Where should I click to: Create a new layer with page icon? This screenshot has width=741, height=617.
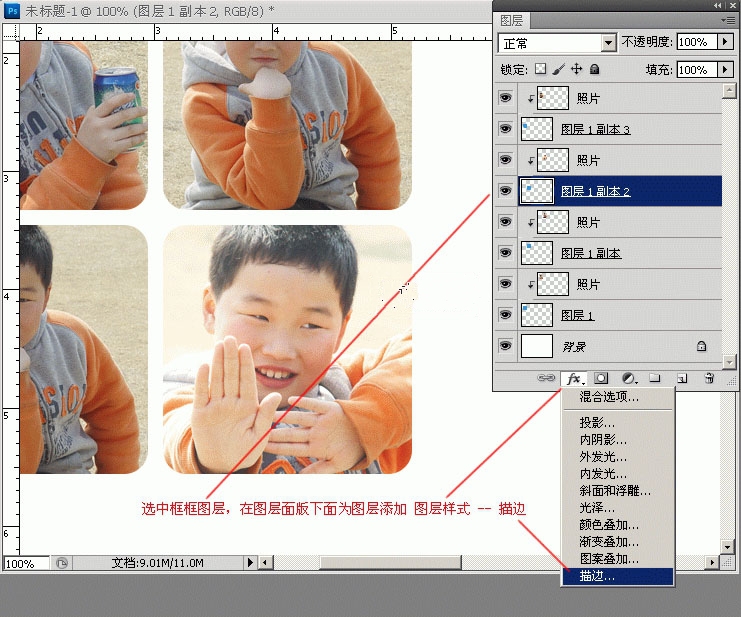pyautogui.click(x=681, y=378)
